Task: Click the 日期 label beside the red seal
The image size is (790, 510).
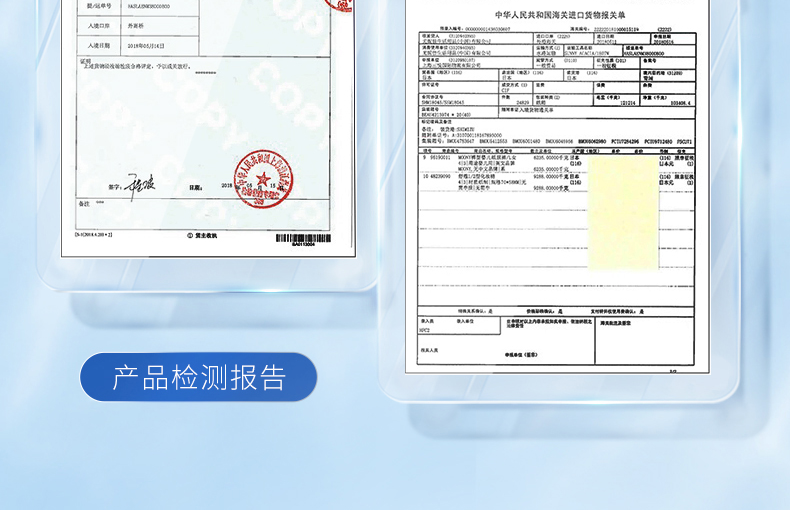Action: point(196,187)
